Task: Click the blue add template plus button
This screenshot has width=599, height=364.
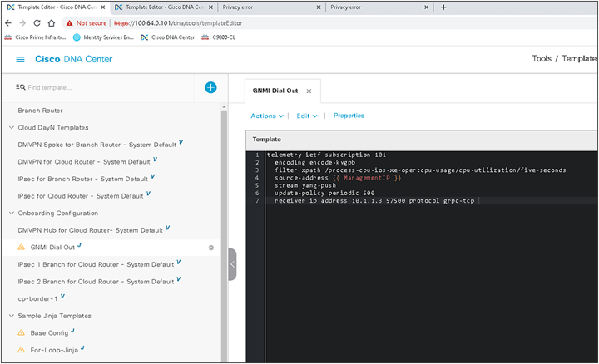Action: (x=210, y=87)
